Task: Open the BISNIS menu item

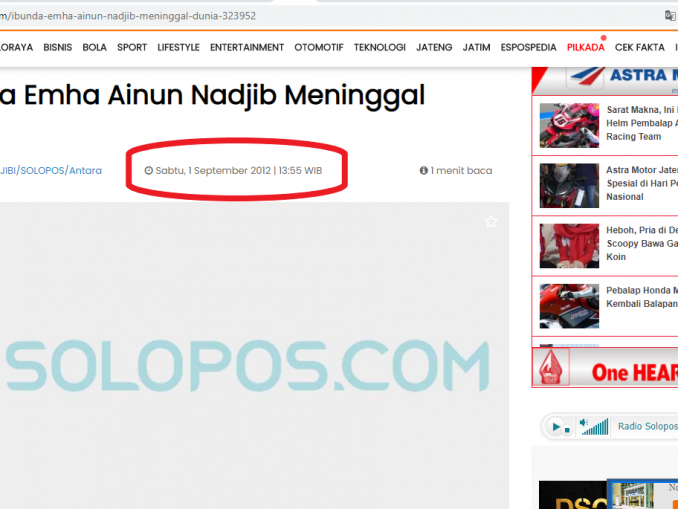Action: [x=58, y=48]
